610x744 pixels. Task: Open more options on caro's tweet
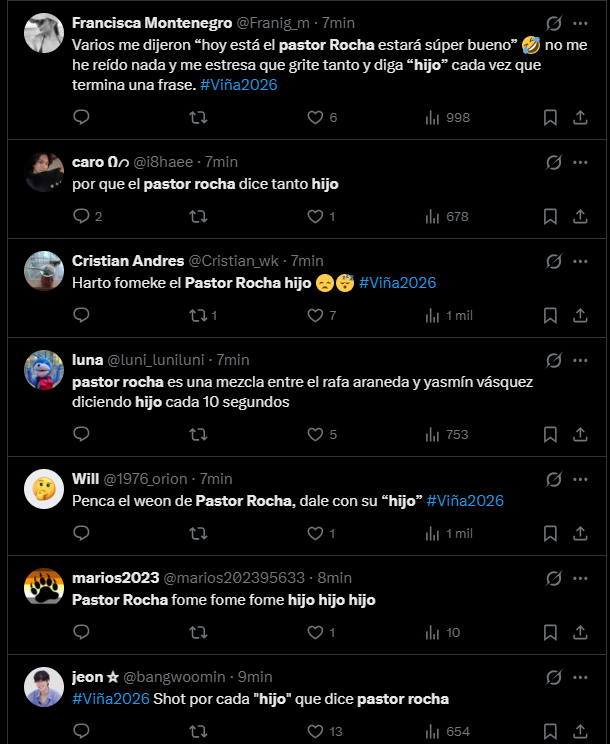(581, 162)
